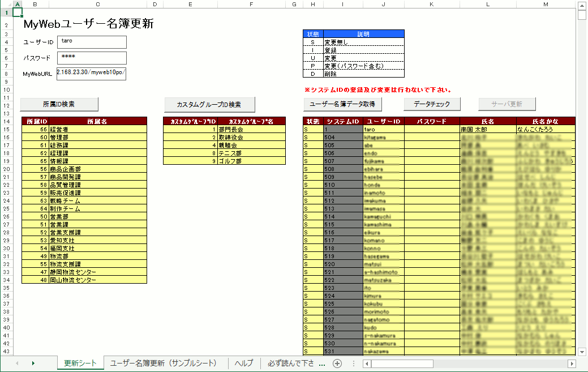The height and width of the screenshot is (372, 588).
Task: Click the 静岡物流センター cell
Action: pyautogui.click(x=98, y=272)
